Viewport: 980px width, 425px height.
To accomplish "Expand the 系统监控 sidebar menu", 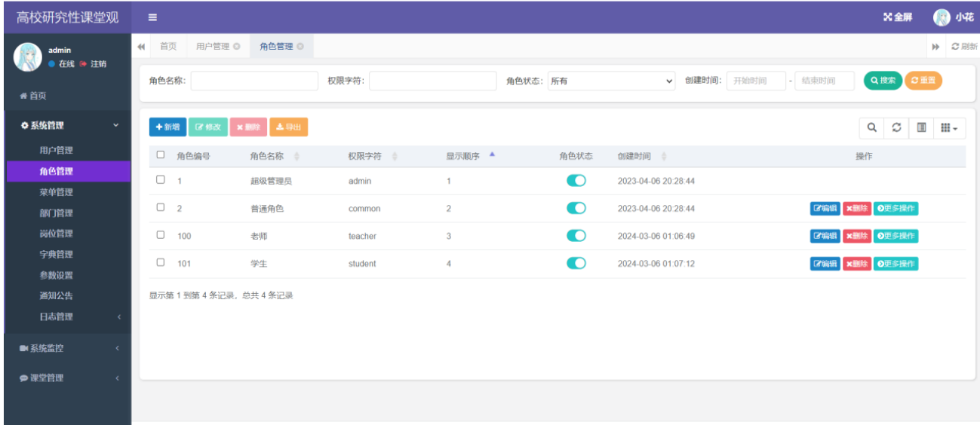I will pyautogui.click(x=68, y=348).
